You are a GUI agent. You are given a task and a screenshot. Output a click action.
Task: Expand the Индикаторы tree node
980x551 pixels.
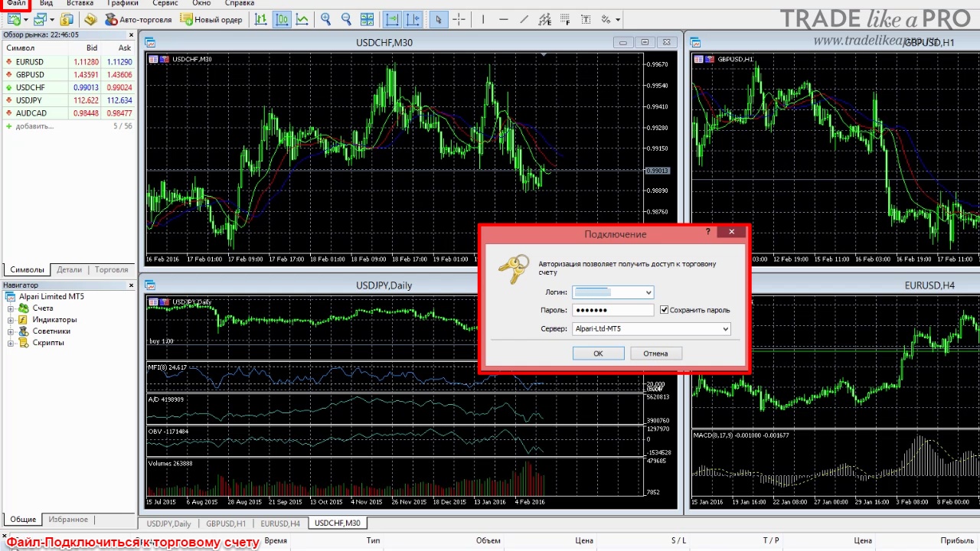click(11, 320)
